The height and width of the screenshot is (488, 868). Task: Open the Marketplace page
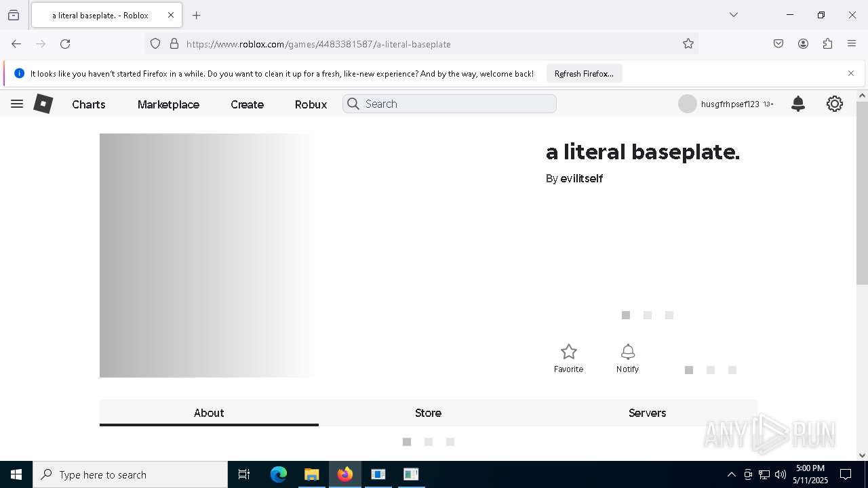[168, 104]
